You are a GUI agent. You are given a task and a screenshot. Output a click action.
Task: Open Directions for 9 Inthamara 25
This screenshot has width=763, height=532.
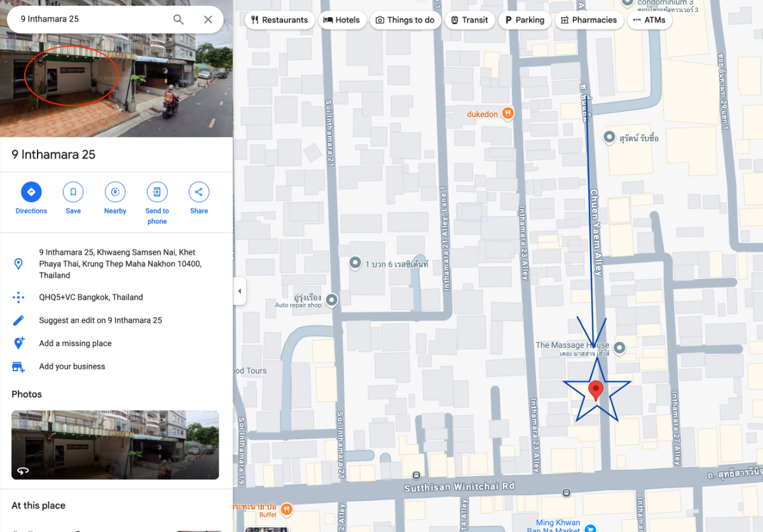[x=31, y=192]
